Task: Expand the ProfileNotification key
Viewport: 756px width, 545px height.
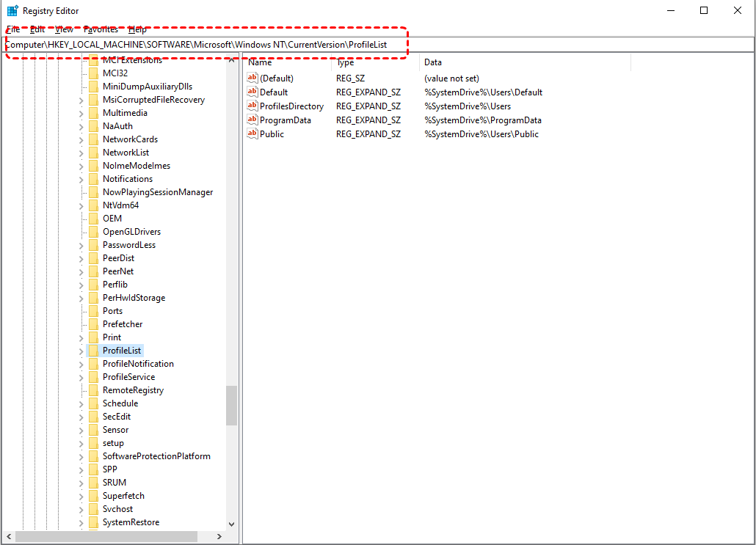Action: coord(81,365)
